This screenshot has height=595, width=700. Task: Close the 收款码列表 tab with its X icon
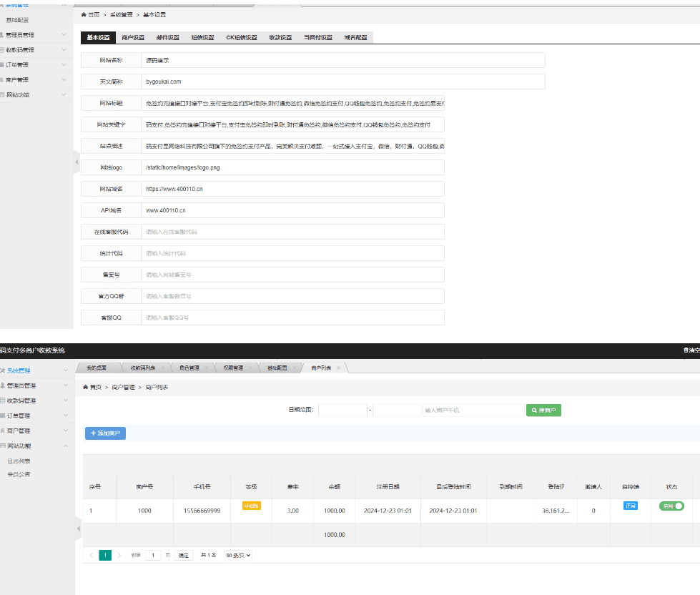click(x=162, y=368)
